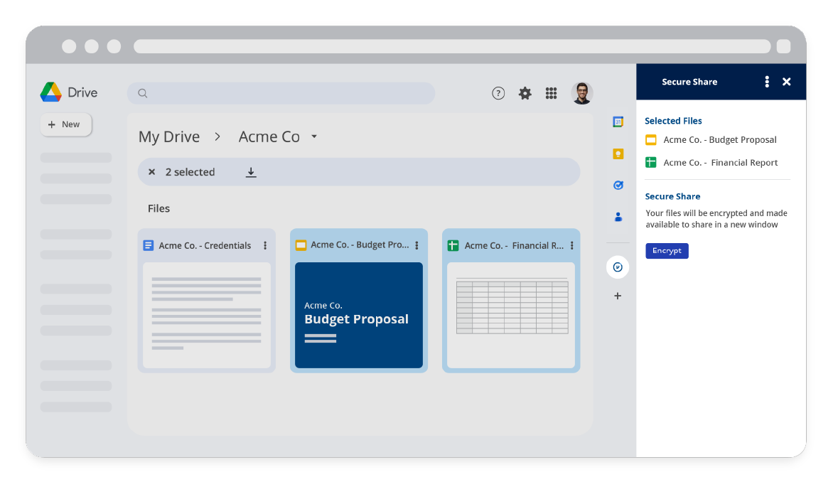Open the Google apps grid

pos(551,93)
